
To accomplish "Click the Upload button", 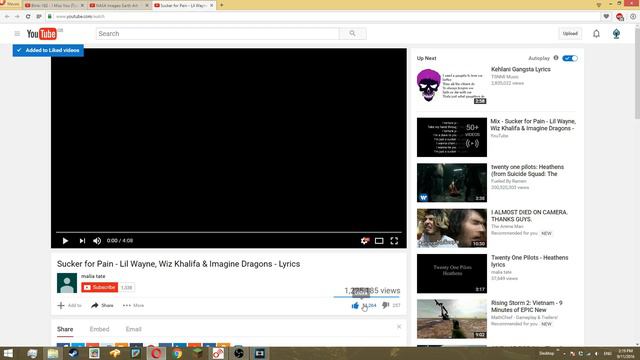I will pyautogui.click(x=570, y=33).
